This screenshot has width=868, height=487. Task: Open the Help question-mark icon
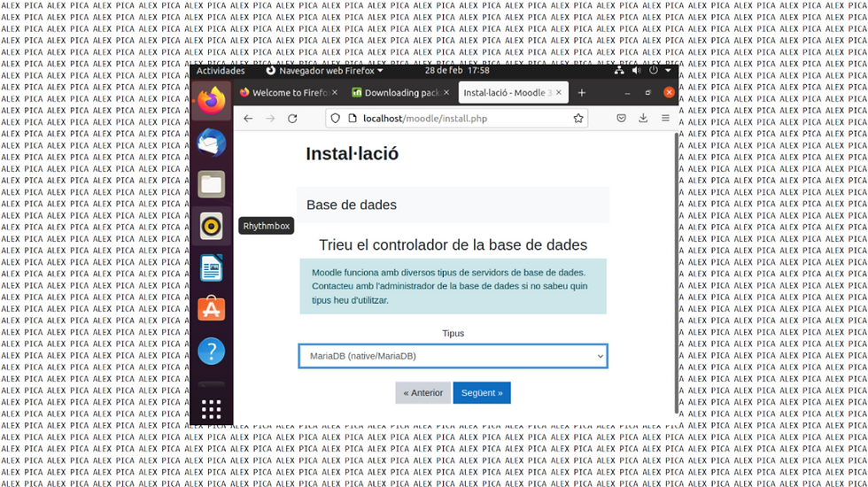(212, 351)
